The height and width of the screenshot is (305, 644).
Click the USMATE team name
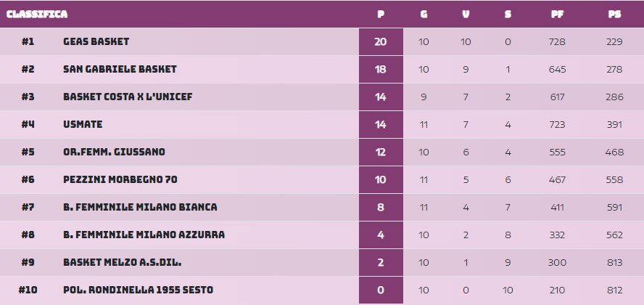click(x=83, y=124)
